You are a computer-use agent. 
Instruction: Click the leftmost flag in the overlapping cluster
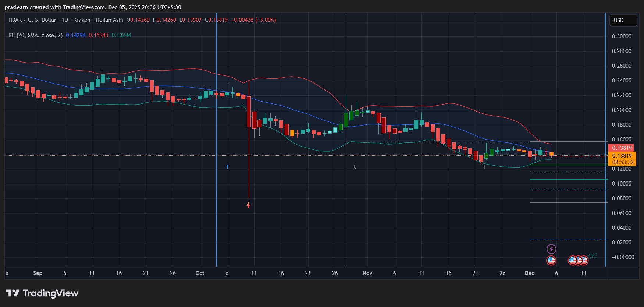click(572, 261)
